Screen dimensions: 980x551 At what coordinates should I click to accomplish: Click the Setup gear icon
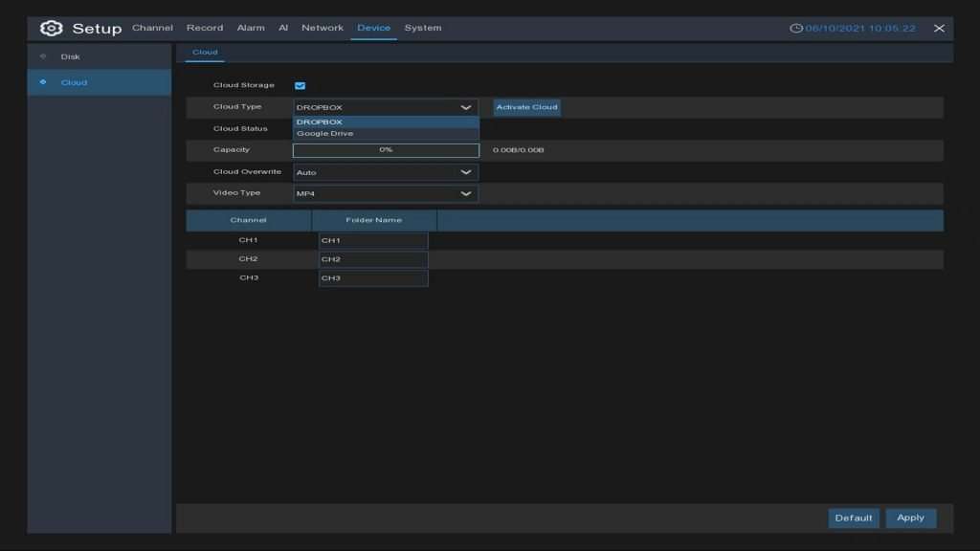[x=51, y=28]
